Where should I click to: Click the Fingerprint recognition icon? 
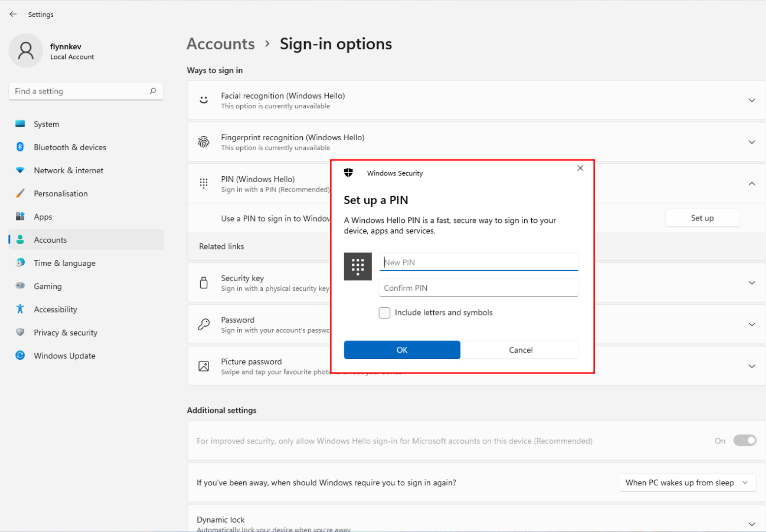pyautogui.click(x=204, y=142)
